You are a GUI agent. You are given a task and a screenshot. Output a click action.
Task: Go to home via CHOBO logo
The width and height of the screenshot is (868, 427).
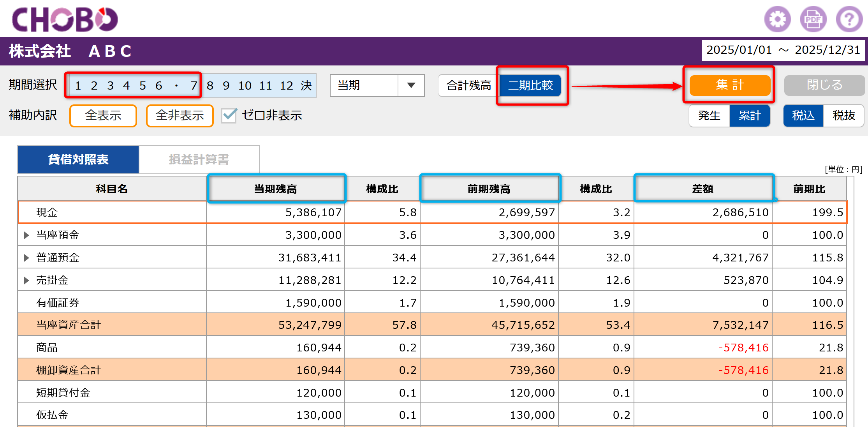(x=65, y=19)
